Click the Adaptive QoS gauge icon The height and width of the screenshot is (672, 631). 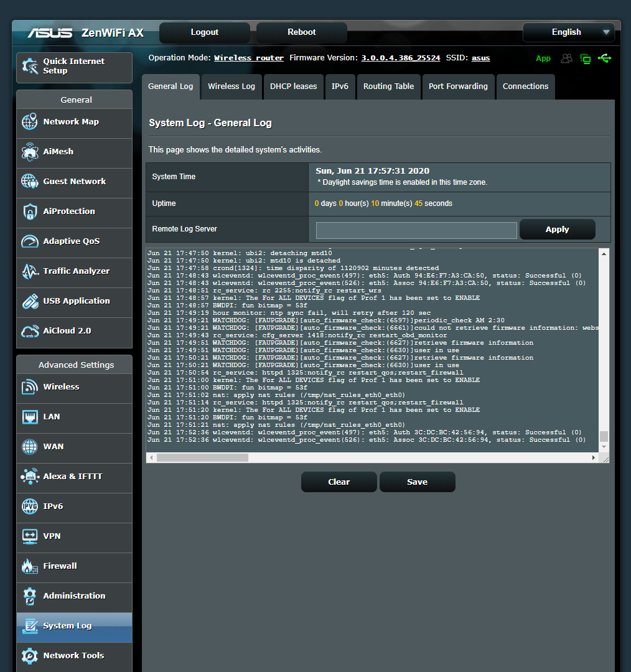(x=30, y=241)
